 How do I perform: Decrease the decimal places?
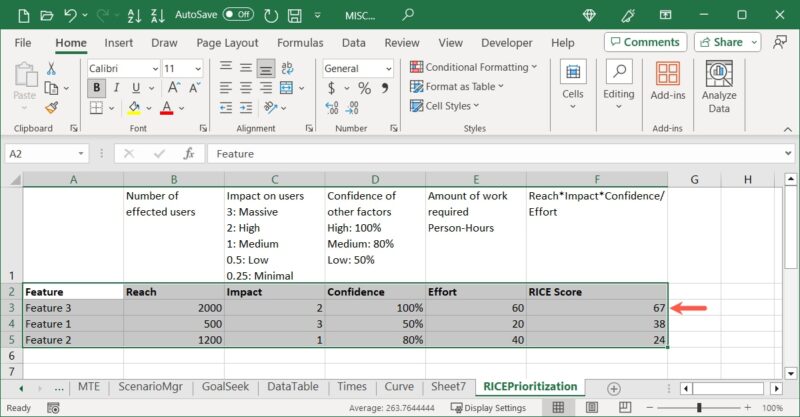tap(352, 108)
